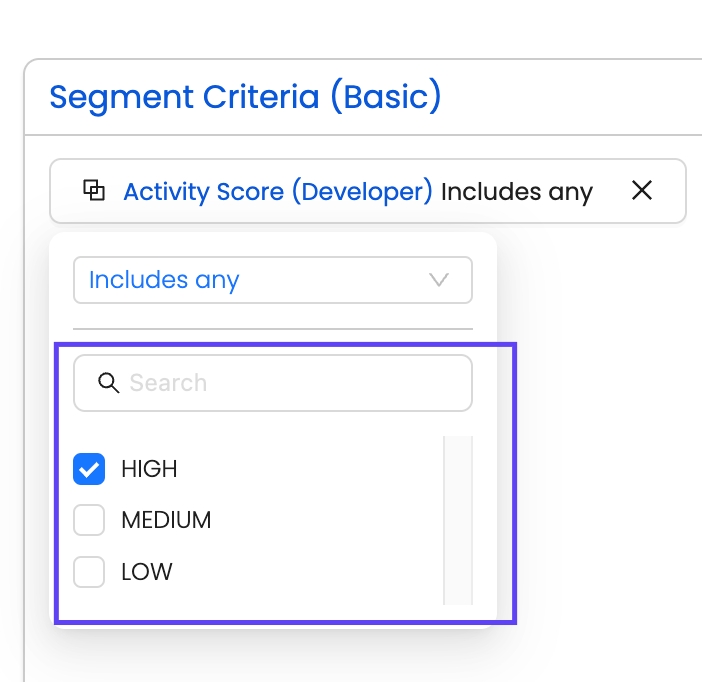Select the HIGH option label

pyautogui.click(x=149, y=469)
